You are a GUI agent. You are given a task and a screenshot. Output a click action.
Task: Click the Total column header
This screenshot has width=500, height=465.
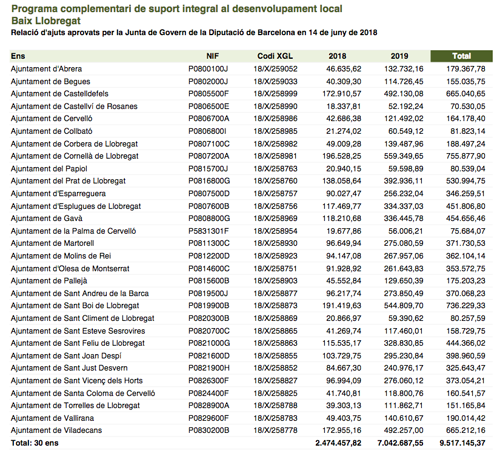click(461, 56)
